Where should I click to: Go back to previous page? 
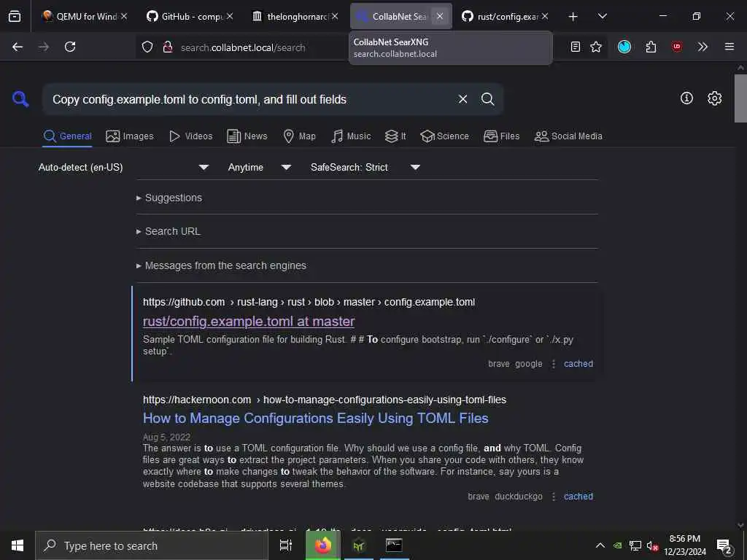(x=18, y=47)
